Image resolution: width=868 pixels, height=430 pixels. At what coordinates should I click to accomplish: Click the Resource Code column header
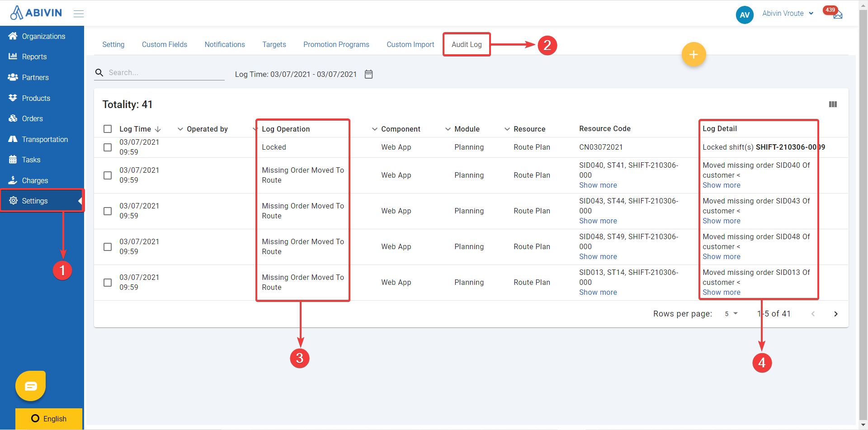[x=605, y=129]
